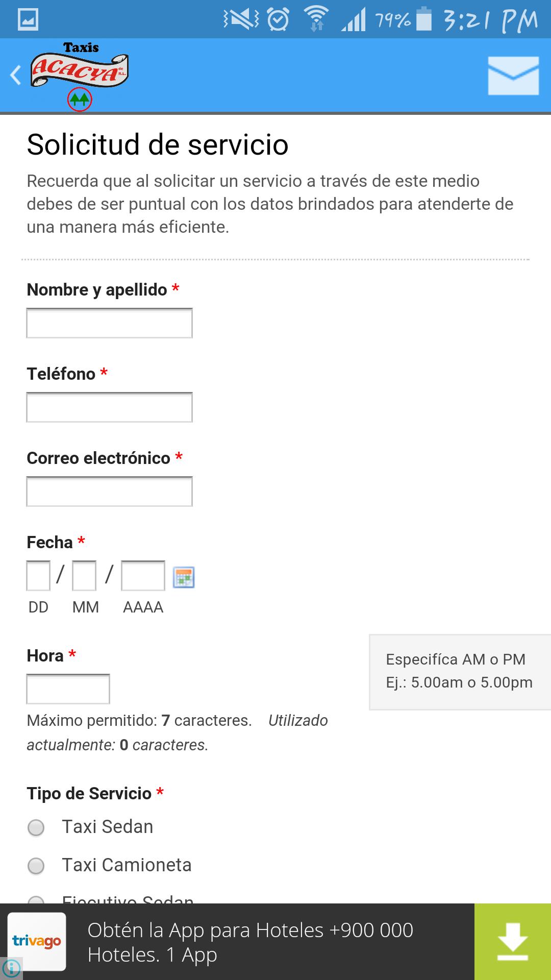
Task: Click the MM month field
Action: point(84,576)
